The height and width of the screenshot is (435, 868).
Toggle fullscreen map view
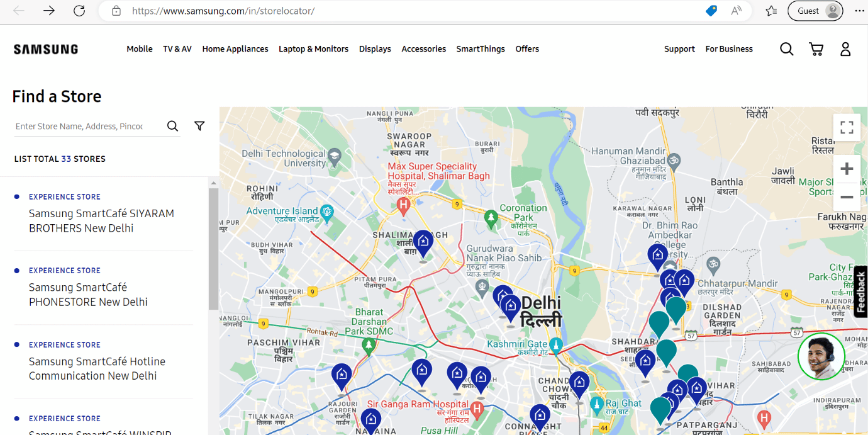(x=847, y=128)
